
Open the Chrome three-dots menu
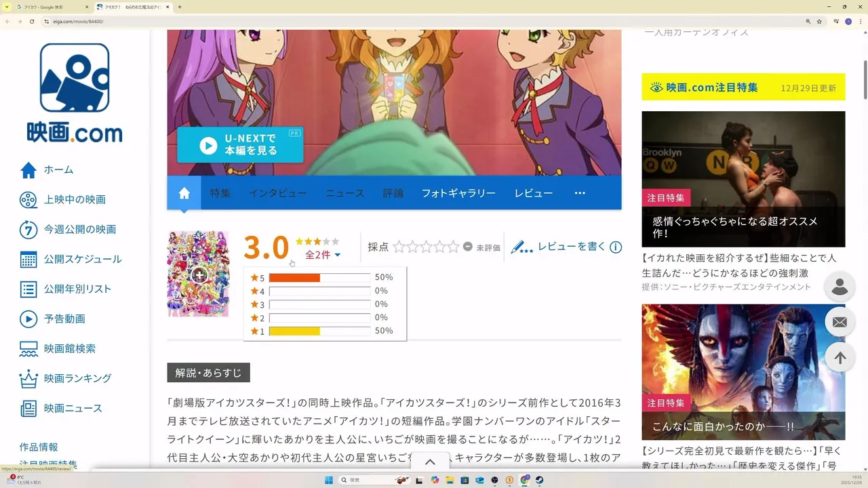[859, 22]
